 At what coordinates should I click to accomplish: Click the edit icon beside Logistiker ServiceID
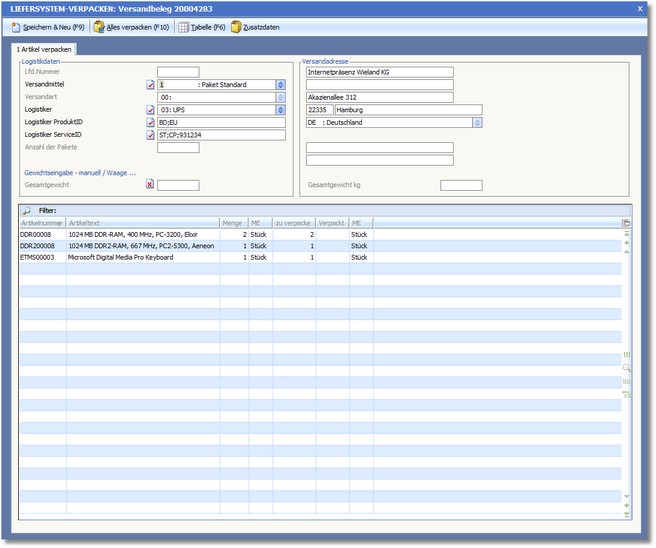click(x=151, y=135)
